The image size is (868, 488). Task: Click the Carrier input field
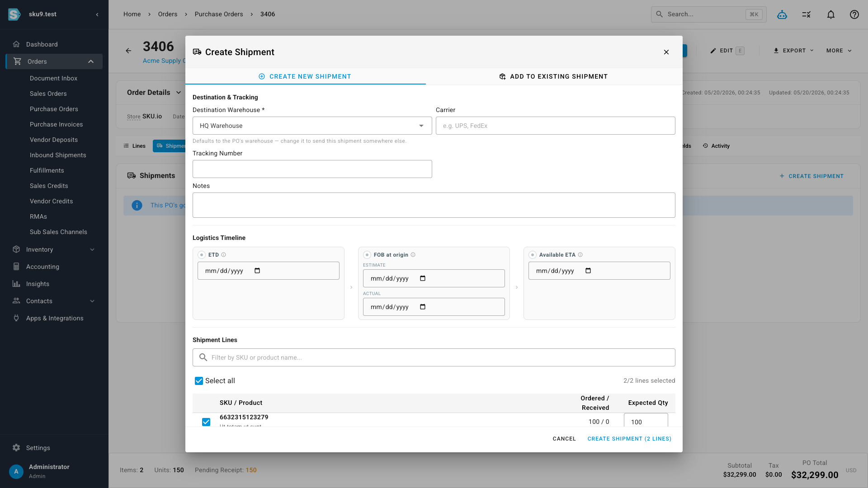click(555, 126)
